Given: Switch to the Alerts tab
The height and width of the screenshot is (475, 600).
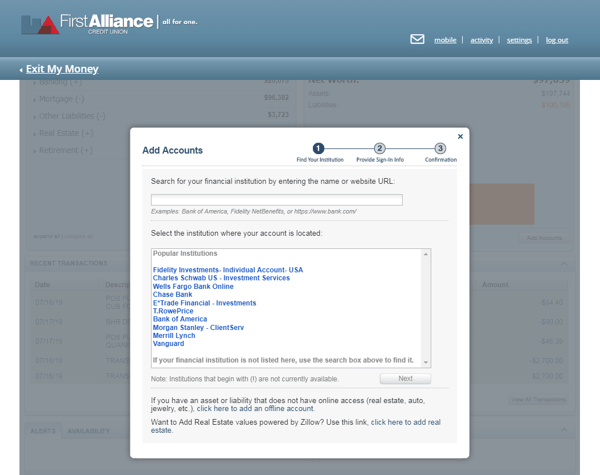Looking at the screenshot, I should (x=43, y=431).
